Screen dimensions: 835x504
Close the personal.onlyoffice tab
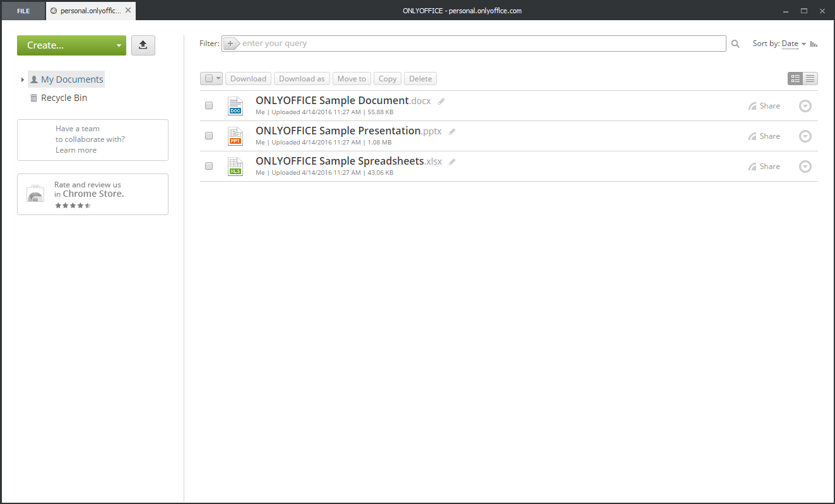tap(128, 11)
